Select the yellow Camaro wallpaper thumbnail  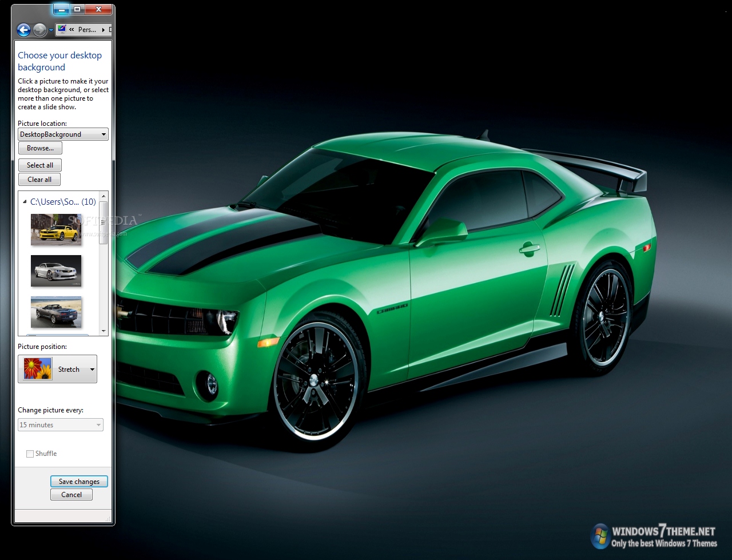pyautogui.click(x=56, y=229)
